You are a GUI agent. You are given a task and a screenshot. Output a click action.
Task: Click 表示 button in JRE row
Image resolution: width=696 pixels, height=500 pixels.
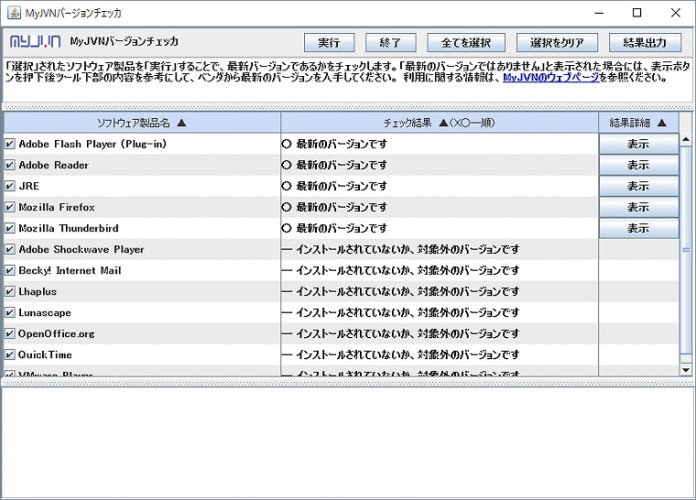pyautogui.click(x=639, y=186)
